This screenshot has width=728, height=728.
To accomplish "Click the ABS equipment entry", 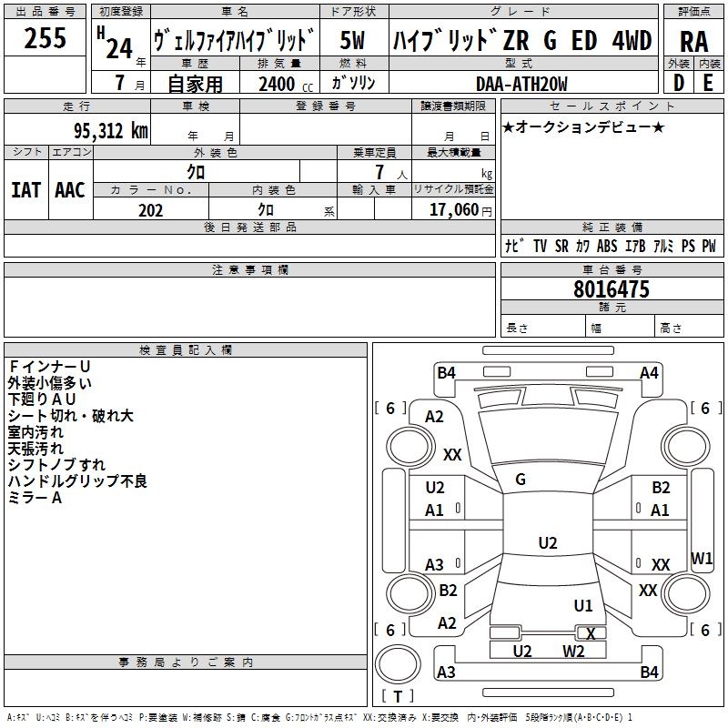I will 607,246.
